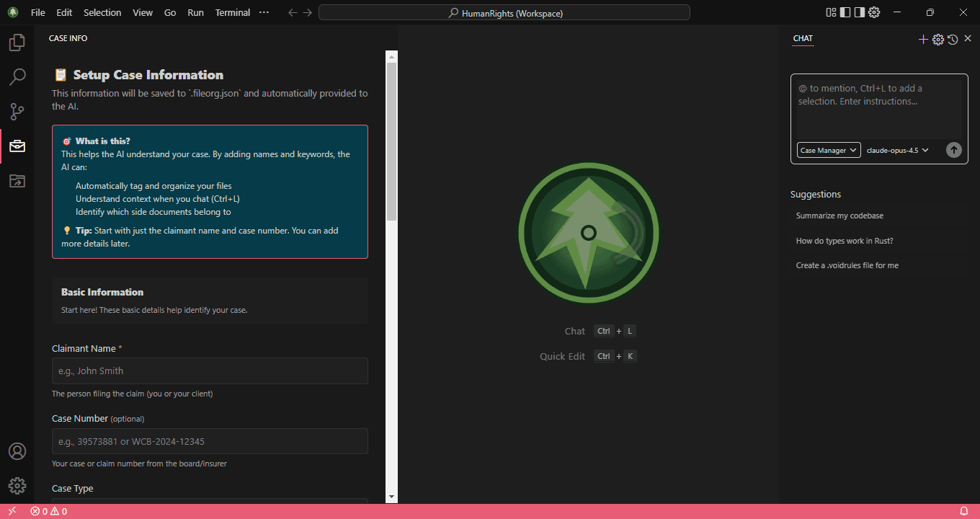
Task: Open the claude-opus-4.5 model dropdown
Action: pos(898,150)
